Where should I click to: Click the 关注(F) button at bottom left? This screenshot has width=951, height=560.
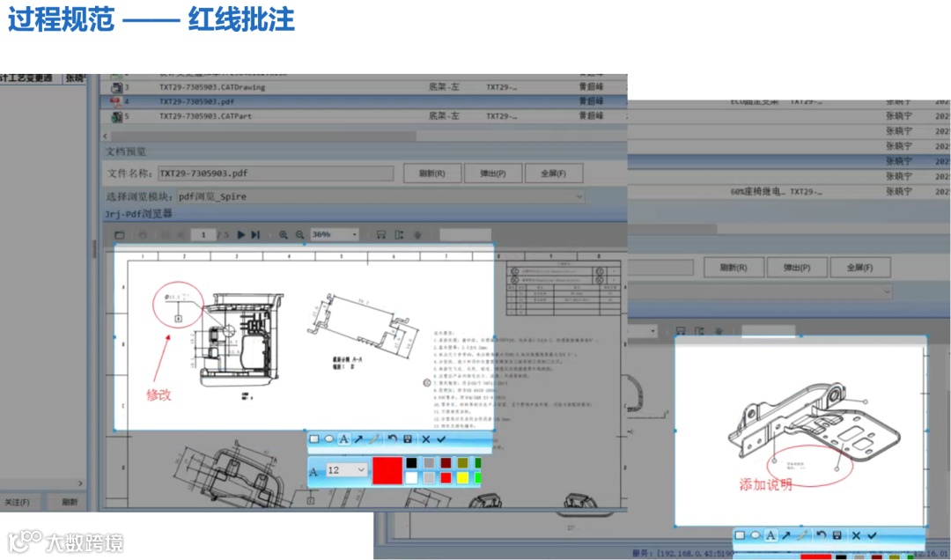click(x=17, y=503)
